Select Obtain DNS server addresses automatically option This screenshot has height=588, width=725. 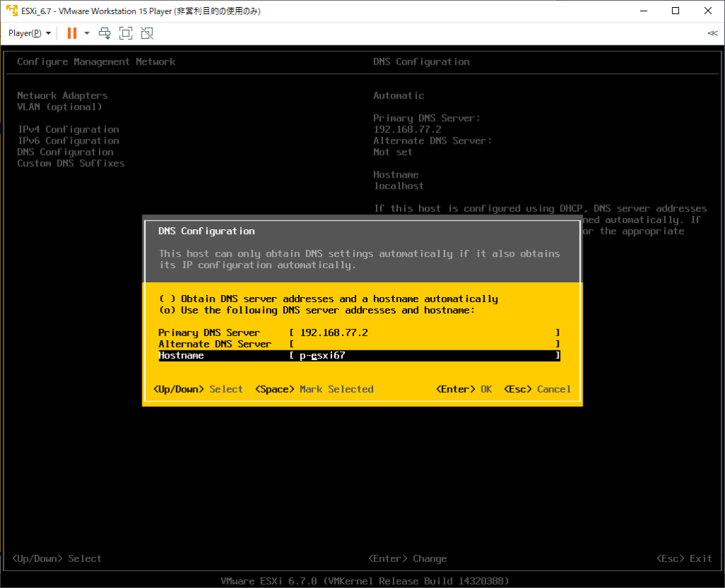pos(329,299)
